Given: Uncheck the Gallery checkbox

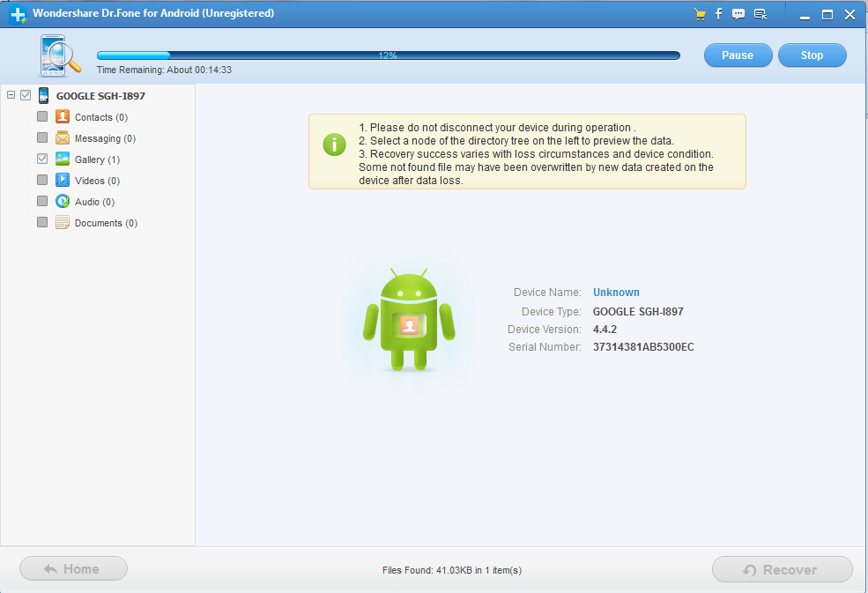Looking at the screenshot, I should [x=42, y=159].
